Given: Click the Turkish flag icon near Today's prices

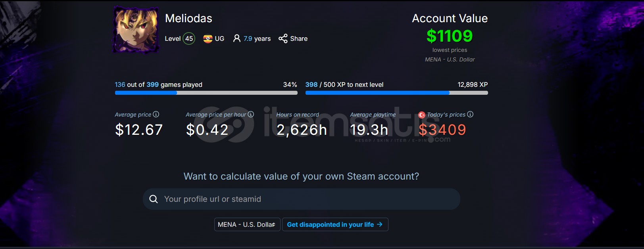Looking at the screenshot, I should [x=422, y=115].
